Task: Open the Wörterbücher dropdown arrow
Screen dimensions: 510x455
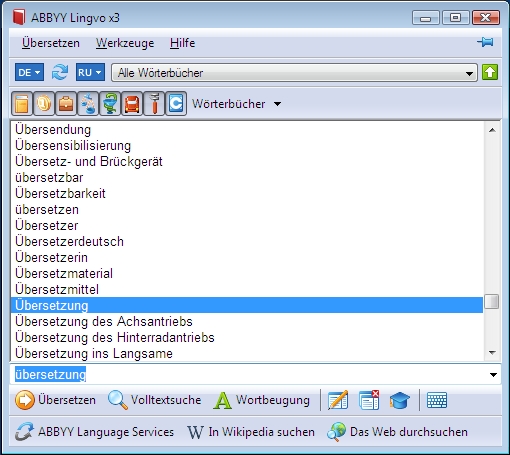Action: click(x=277, y=104)
